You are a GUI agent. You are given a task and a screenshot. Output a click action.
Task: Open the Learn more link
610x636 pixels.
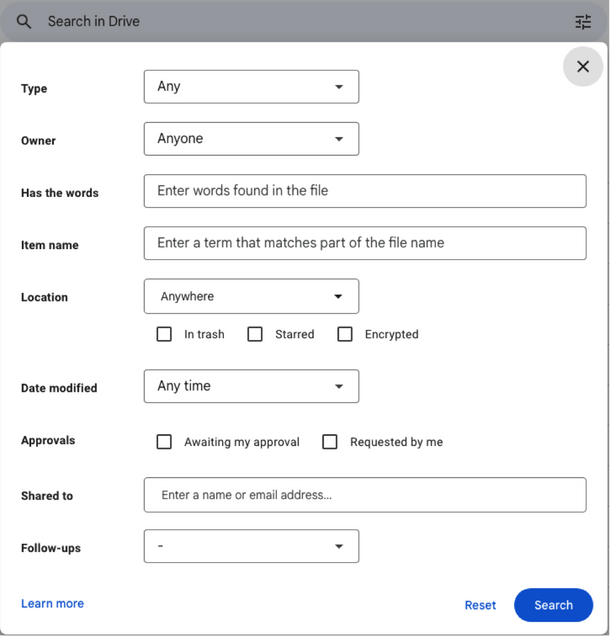(52, 603)
